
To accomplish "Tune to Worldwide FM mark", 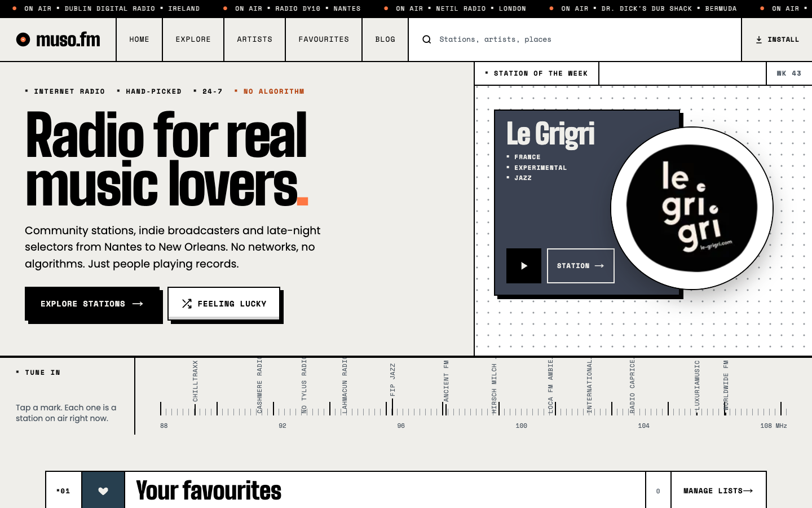I will click(x=726, y=387).
